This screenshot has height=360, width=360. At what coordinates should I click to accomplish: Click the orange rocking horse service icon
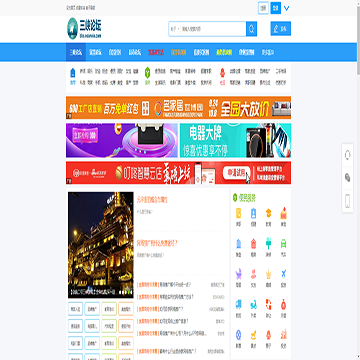[x=254, y=334]
